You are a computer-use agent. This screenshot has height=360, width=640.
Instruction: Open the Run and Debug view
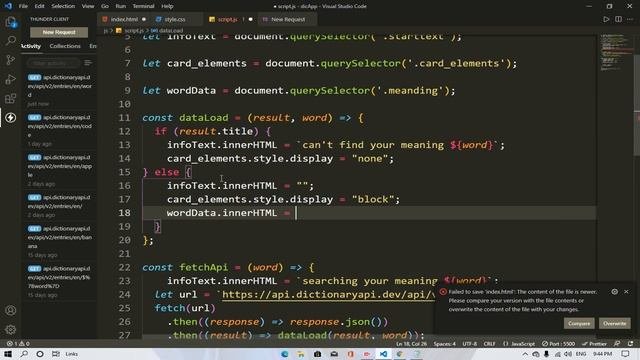pos(11,79)
